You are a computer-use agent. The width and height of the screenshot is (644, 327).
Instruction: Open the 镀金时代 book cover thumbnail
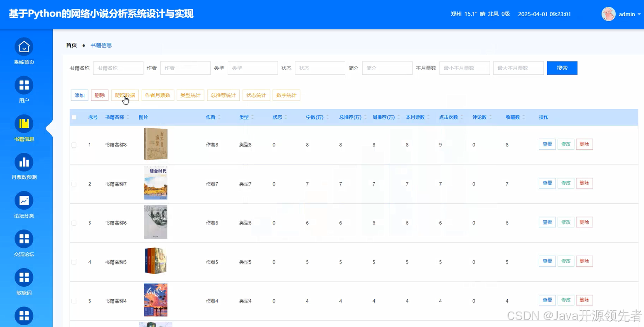155,183
